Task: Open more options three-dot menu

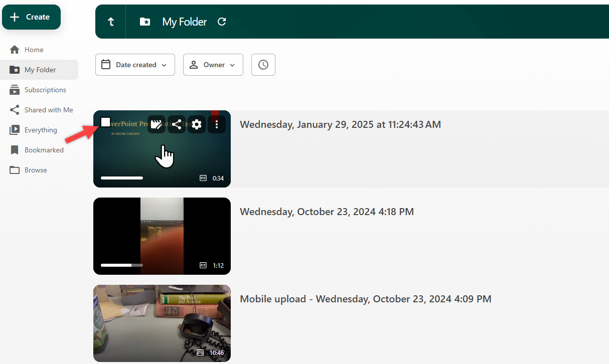Action: click(x=217, y=124)
